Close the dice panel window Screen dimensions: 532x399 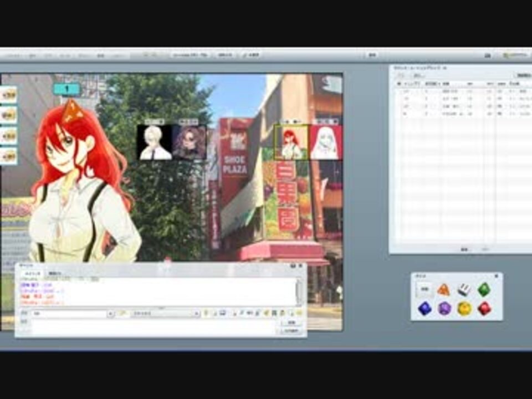pyautogui.click(x=496, y=276)
